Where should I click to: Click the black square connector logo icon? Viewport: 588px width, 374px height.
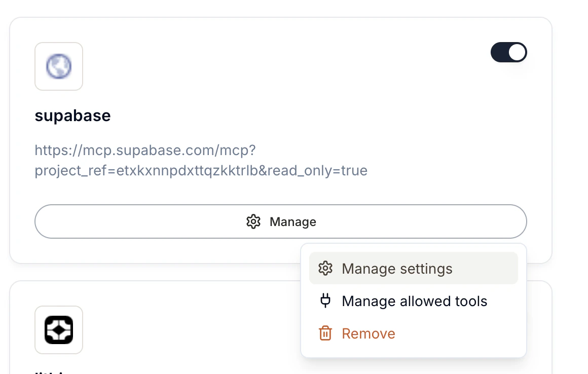pos(59,330)
